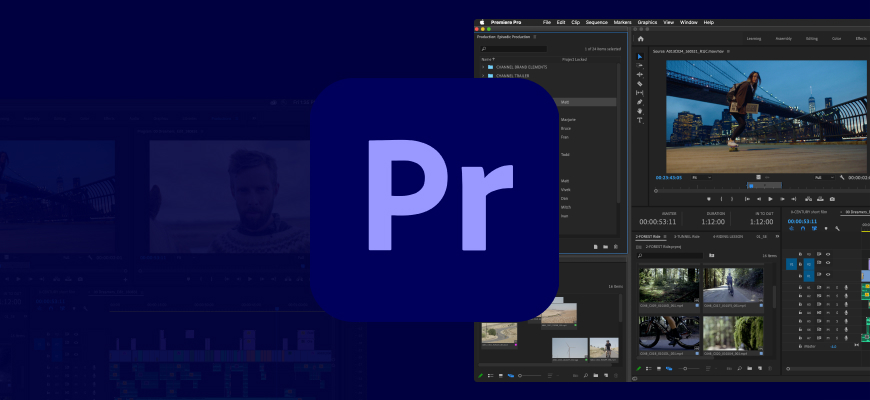Toggle Linked Selection in the timeline
This screenshot has height=400, width=870.
point(815,228)
